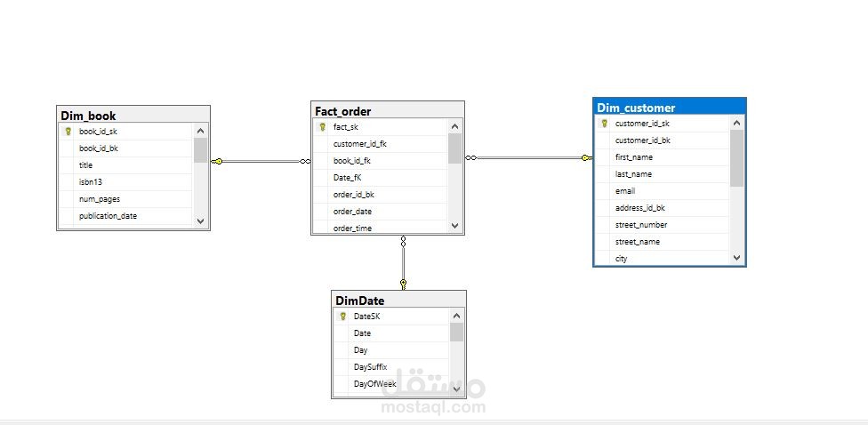Select the order_id_bk column row
The height and width of the screenshot is (425, 868).
click(380, 195)
